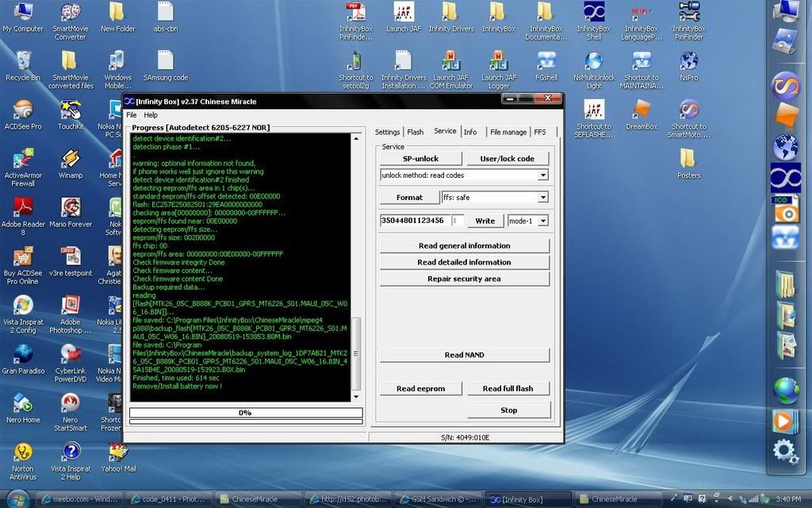
Task: Click the User/lock code button
Action: point(507,159)
